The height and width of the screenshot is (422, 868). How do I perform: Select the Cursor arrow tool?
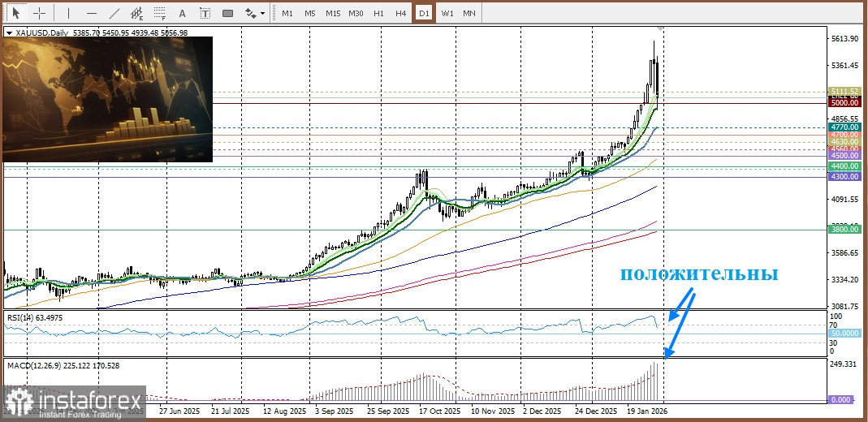tap(16, 13)
